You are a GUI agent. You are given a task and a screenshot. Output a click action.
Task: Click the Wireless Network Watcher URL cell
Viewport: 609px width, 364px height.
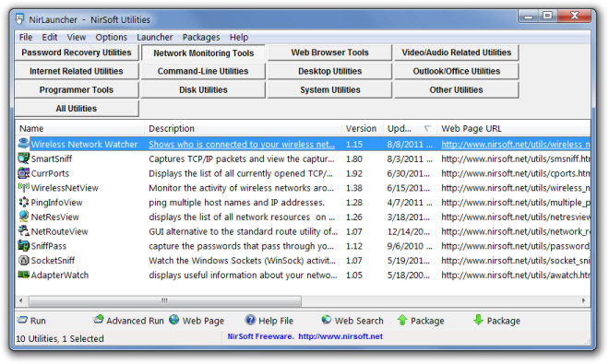coord(516,145)
